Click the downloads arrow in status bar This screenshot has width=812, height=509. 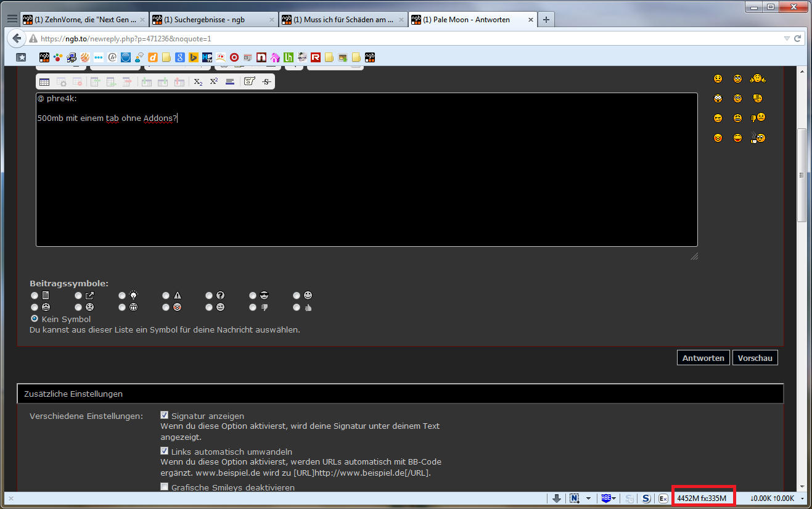[x=556, y=499]
